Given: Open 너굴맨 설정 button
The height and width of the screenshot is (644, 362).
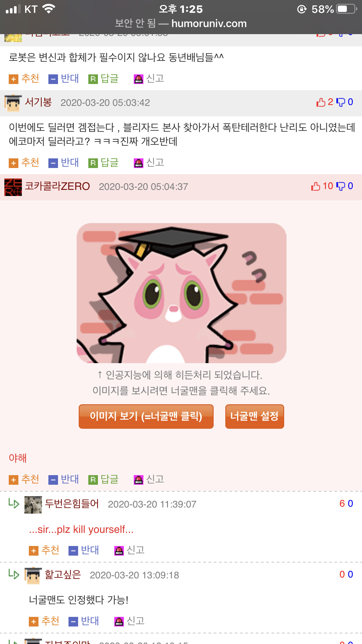Looking at the screenshot, I should 254,416.
